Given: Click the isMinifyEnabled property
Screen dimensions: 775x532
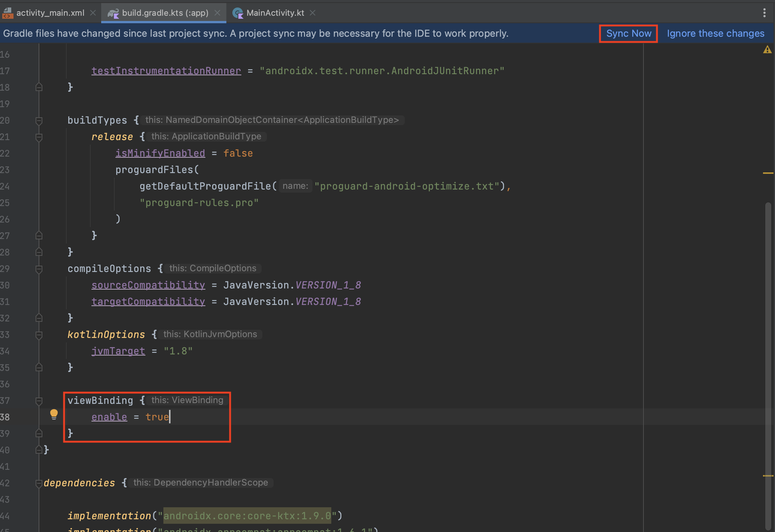Looking at the screenshot, I should [x=160, y=153].
